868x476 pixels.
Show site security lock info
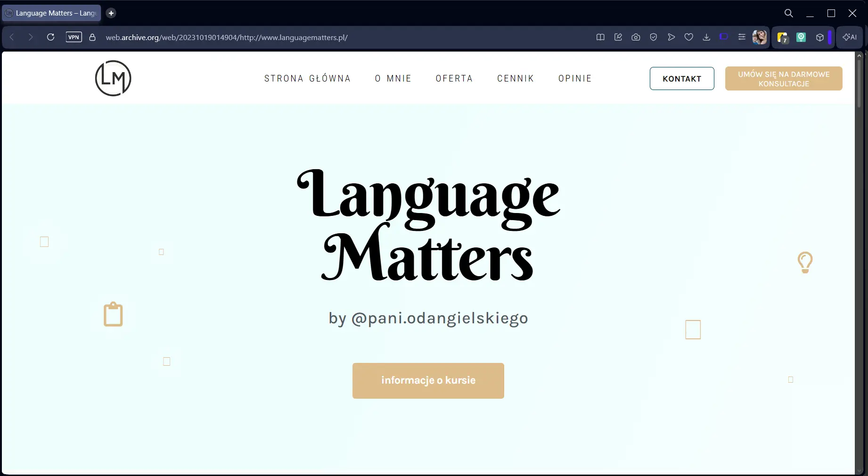coord(92,37)
